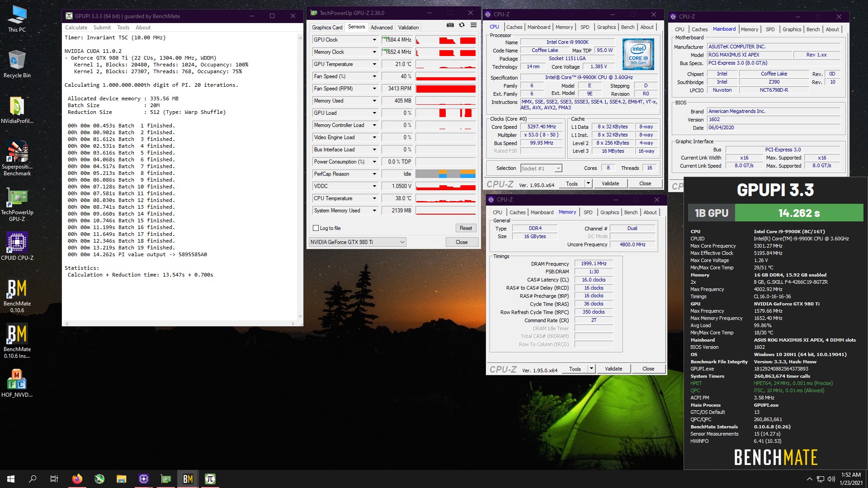
Task: Click the GPUPI horizontal scrollbar
Action: (x=179, y=323)
